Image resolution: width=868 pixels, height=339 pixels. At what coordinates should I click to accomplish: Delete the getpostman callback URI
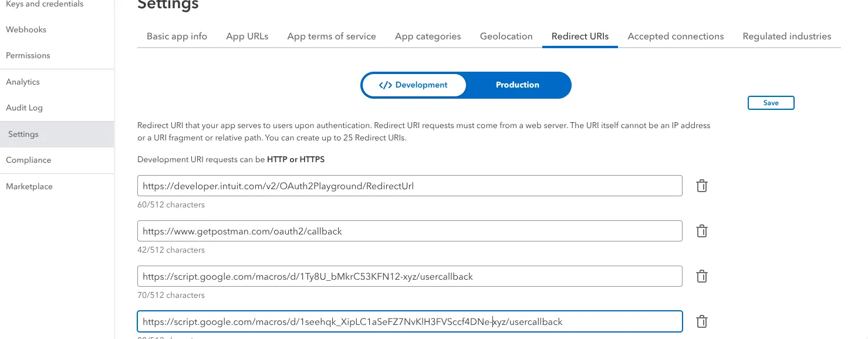click(701, 231)
